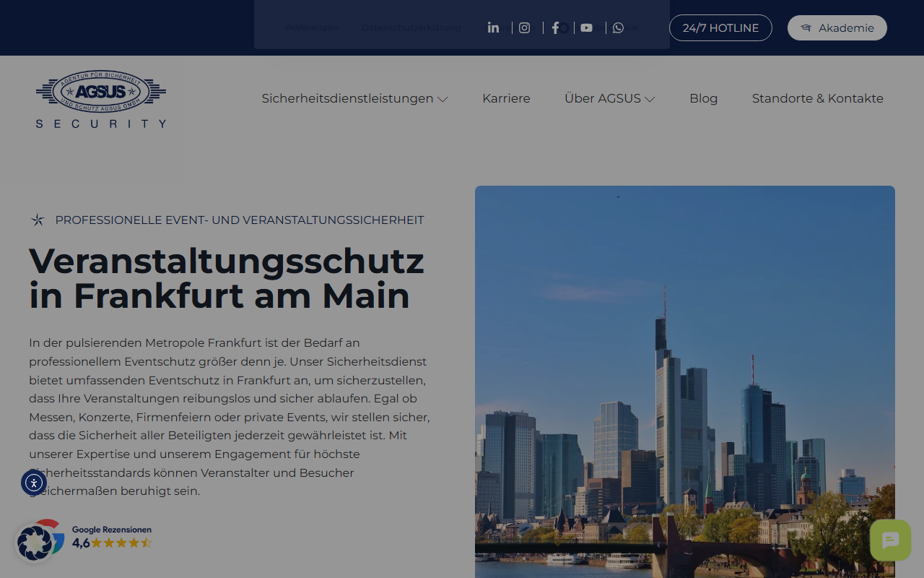Image resolution: width=924 pixels, height=578 pixels.
Task: Open Standorte & Kontakte page
Action: 817,98
